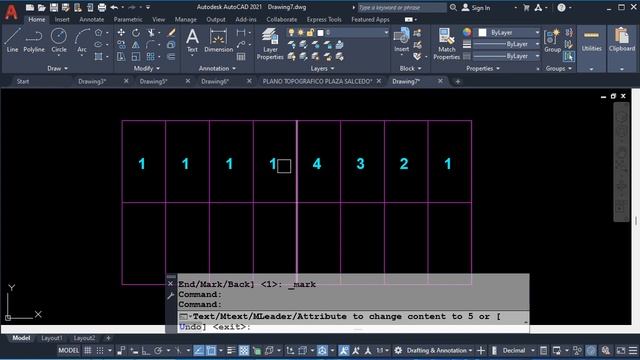Open the Express Tools ribbon tab
640x360 pixels.
click(x=324, y=19)
